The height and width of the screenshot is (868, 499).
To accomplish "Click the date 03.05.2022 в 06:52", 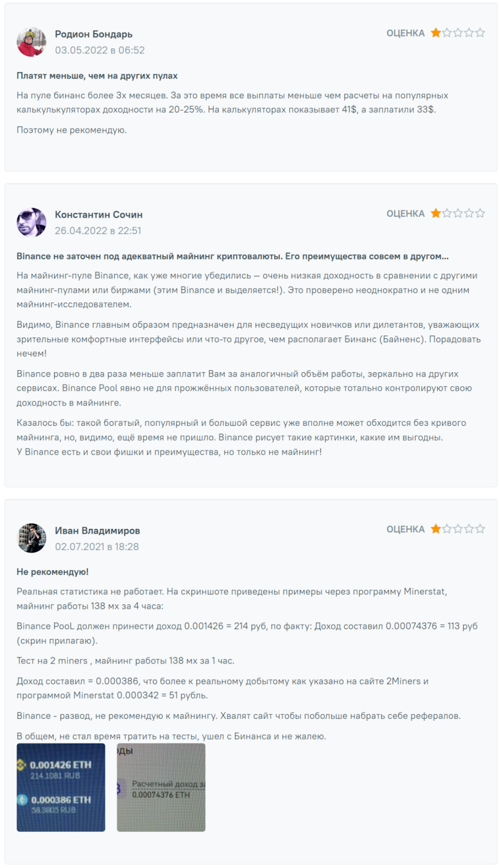I will (100, 50).
